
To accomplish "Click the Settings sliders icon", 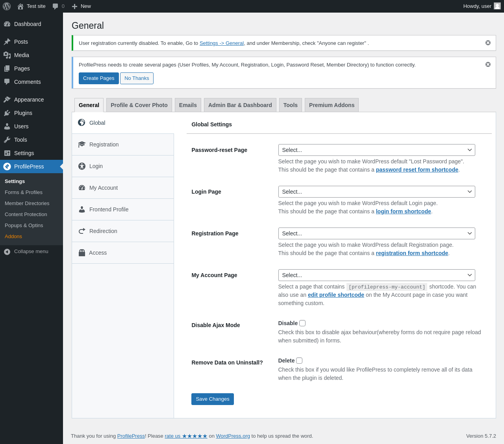I will coord(7,153).
